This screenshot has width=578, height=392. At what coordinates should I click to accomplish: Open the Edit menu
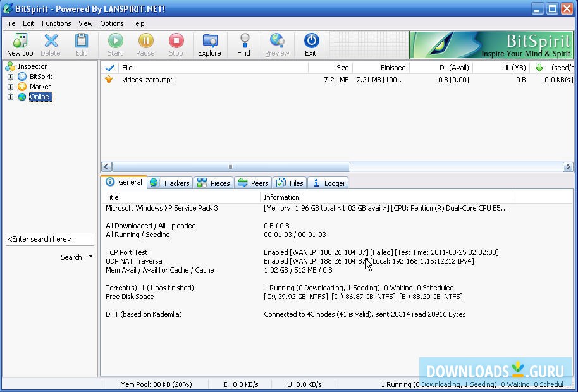(x=28, y=23)
